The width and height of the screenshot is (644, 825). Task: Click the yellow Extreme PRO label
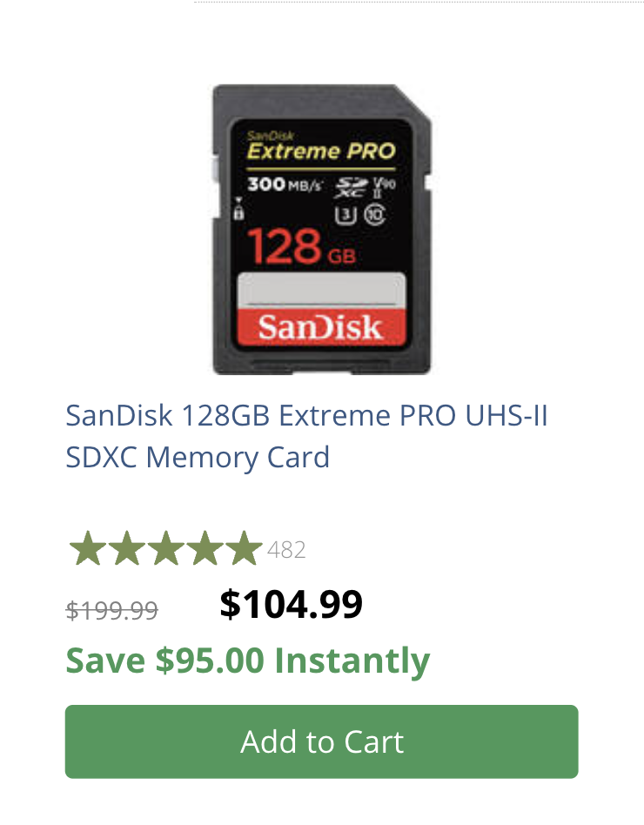319,151
